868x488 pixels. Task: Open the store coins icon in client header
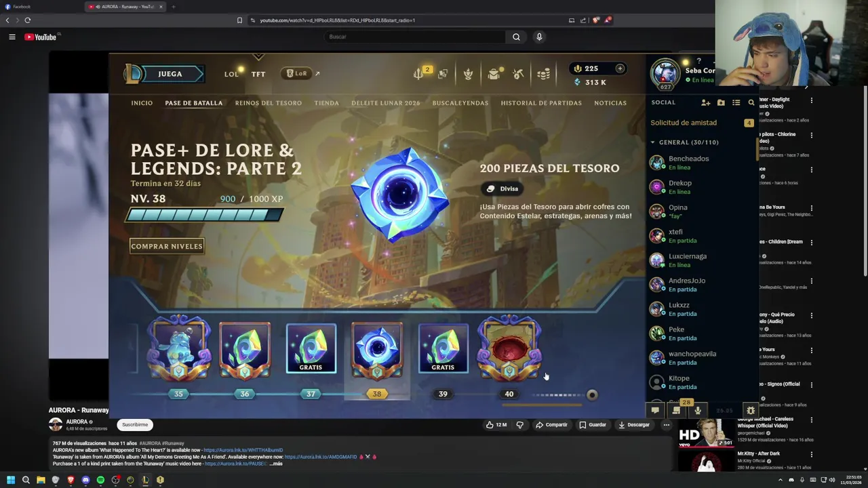point(543,74)
